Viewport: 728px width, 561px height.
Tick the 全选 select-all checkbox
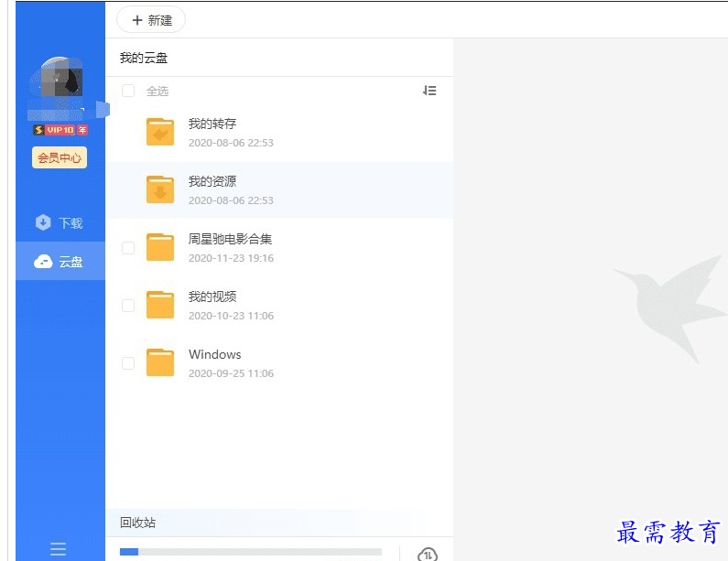tap(128, 91)
